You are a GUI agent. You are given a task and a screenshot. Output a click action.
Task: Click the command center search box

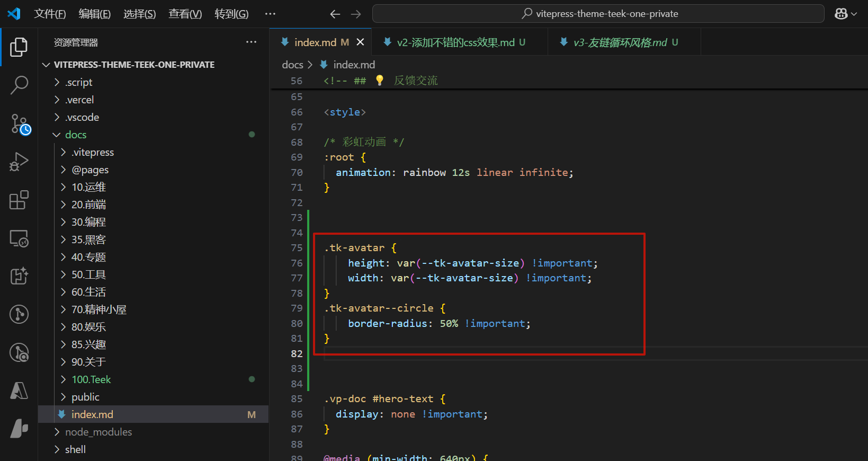click(x=598, y=14)
